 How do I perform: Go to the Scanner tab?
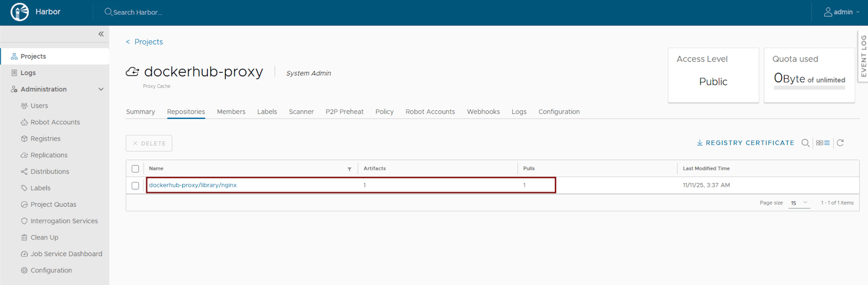coord(301,112)
